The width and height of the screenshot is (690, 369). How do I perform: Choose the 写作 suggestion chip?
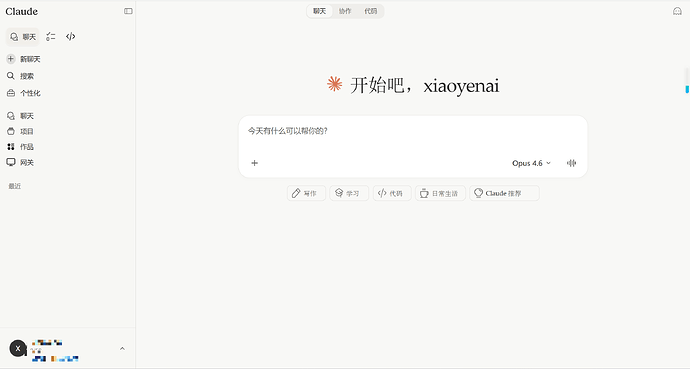(306, 193)
